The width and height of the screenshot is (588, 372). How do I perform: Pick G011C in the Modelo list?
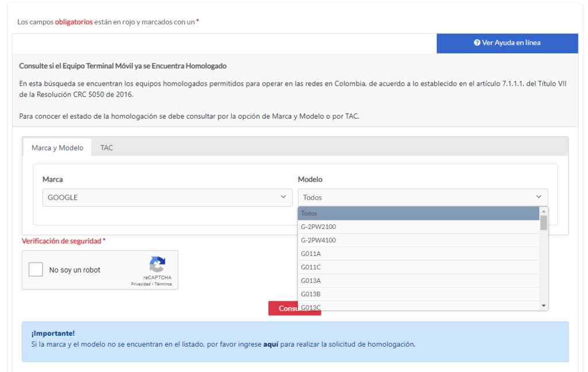point(419,267)
